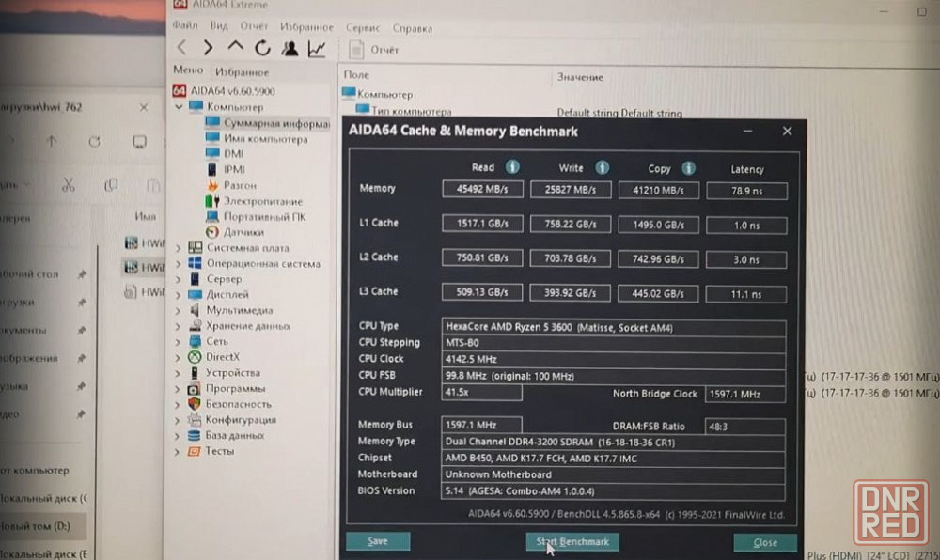The image size is (940, 560).
Task: Expand the Хранение данных tree node
Action: pos(178,326)
